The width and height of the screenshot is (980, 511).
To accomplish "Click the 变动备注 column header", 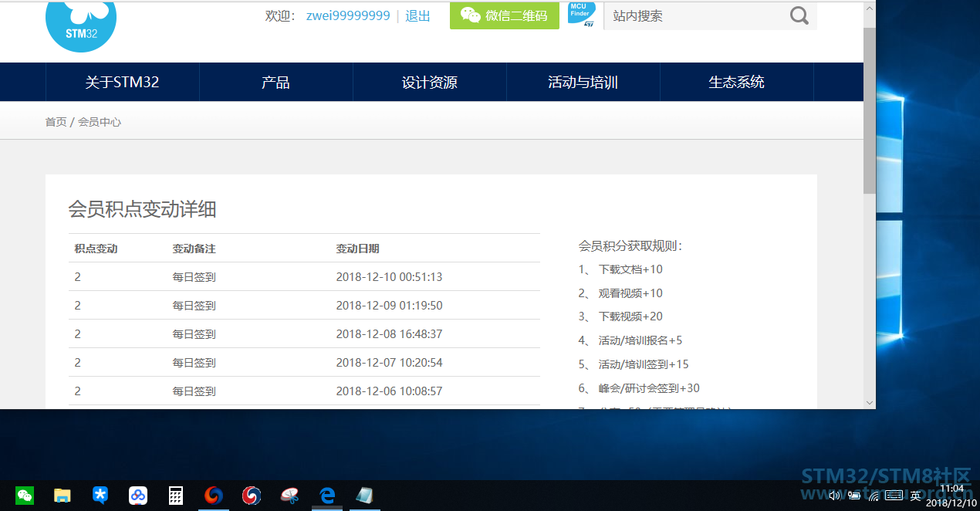I will [x=194, y=249].
